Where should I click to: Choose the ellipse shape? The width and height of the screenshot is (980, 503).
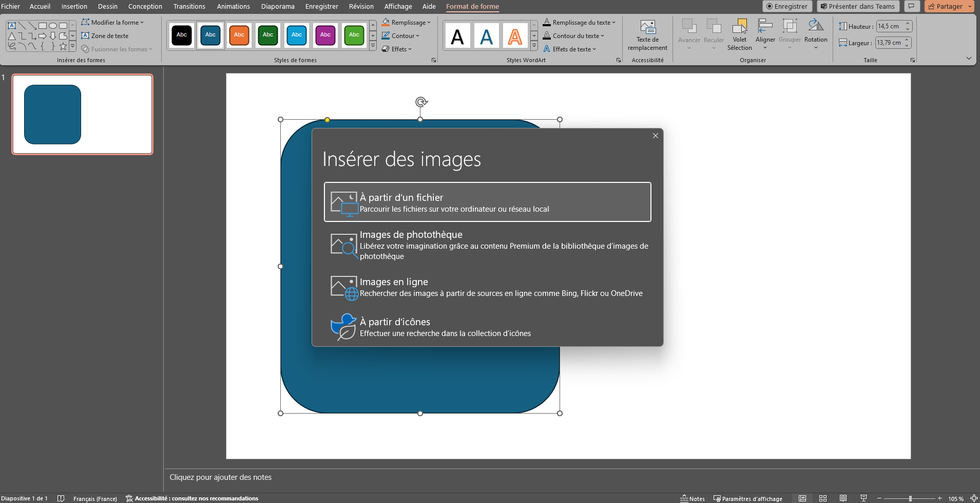pos(53,26)
